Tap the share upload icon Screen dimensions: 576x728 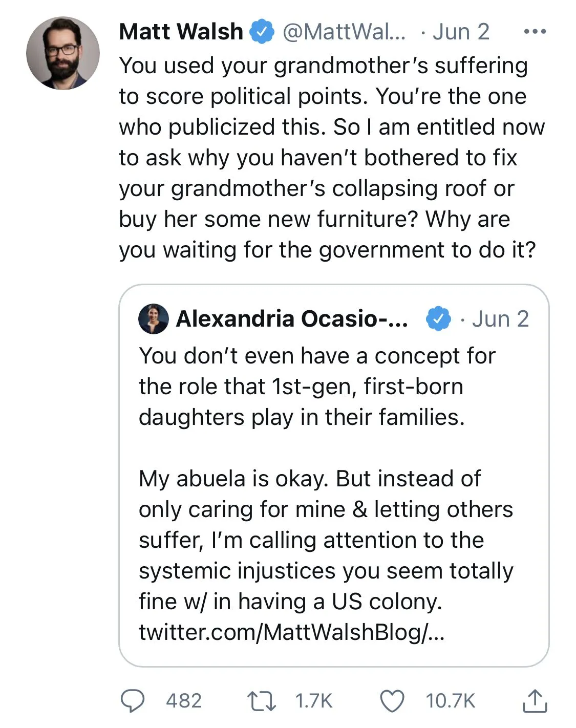pos(535,700)
